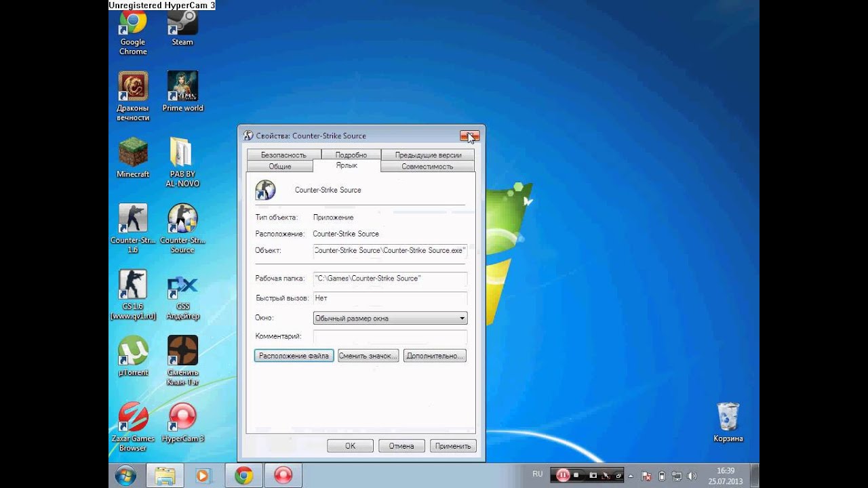Select the Zaxar Games Browser shortcut
This screenshot has height=488, width=868.
tap(133, 427)
